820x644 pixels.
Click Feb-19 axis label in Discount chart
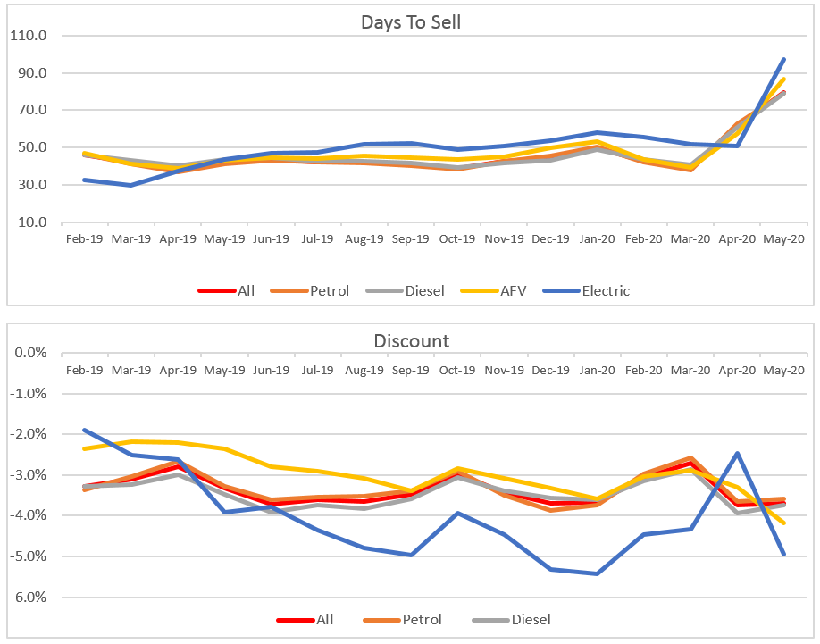pyautogui.click(x=84, y=370)
